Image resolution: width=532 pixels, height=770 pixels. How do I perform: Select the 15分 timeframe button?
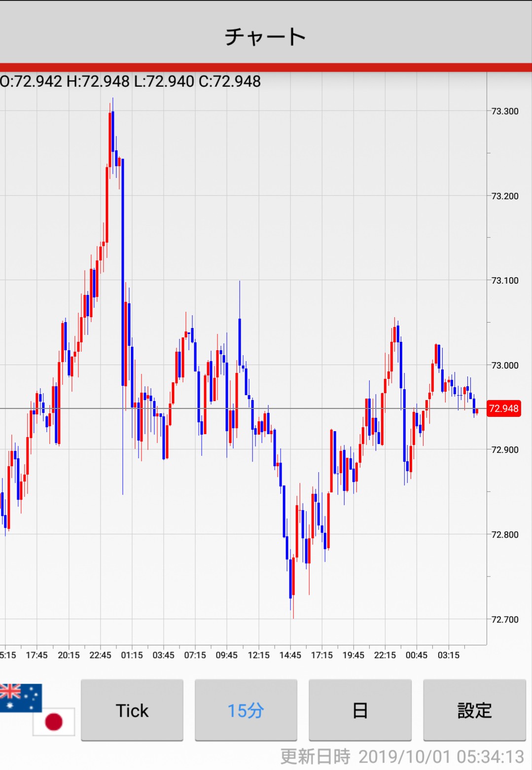(246, 710)
